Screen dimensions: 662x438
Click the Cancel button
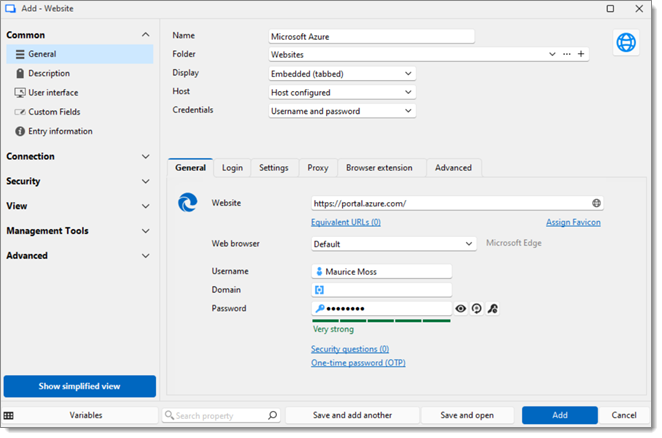tap(624, 416)
